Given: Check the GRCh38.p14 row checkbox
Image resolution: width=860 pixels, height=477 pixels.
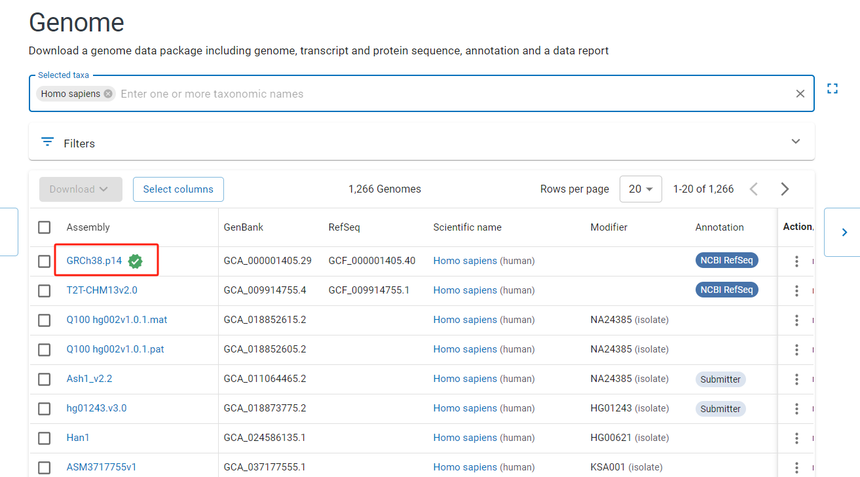Looking at the screenshot, I should point(44,261).
